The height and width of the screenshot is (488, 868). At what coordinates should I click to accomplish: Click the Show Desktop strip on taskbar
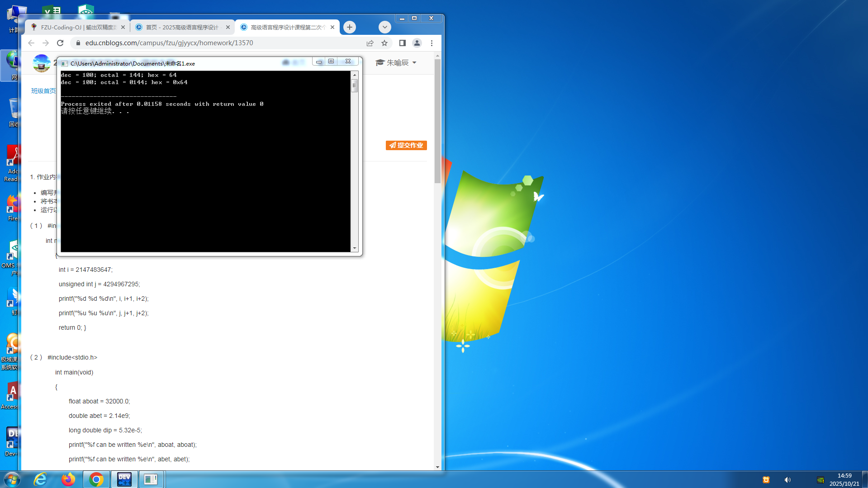click(x=865, y=479)
